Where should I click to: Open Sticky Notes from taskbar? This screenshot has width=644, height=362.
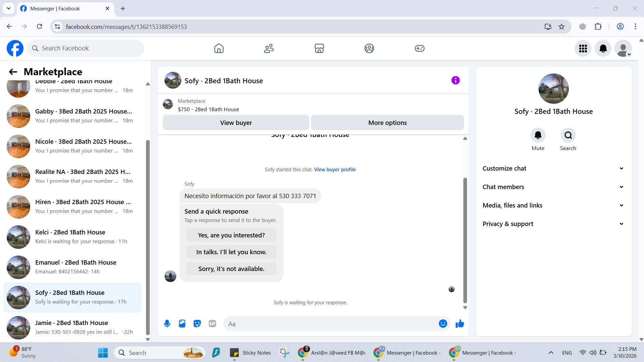[x=250, y=353]
